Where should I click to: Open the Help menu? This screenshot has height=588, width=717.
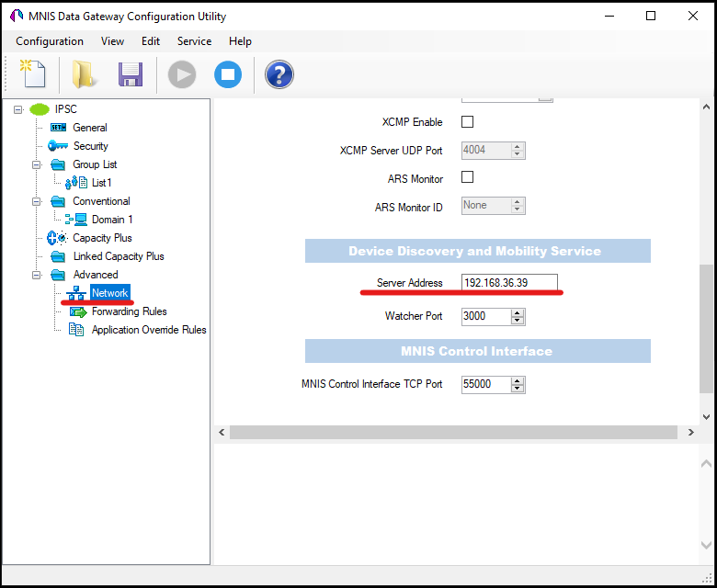coord(240,41)
